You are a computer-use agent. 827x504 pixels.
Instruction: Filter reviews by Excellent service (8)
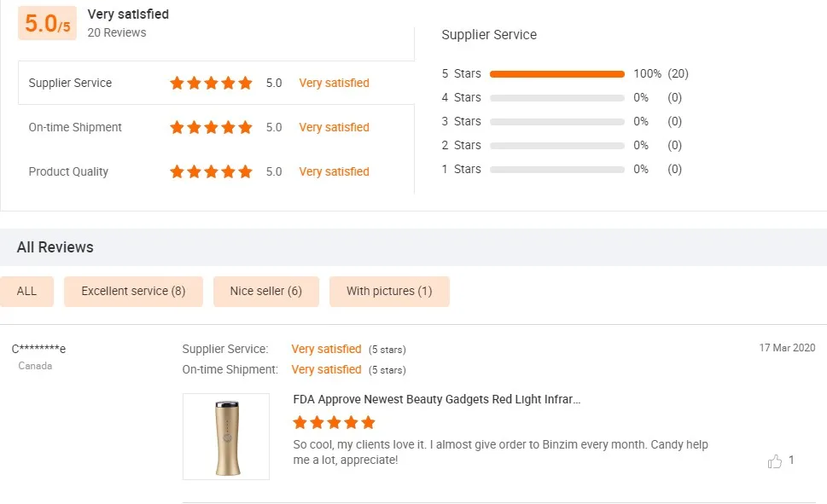(x=133, y=291)
